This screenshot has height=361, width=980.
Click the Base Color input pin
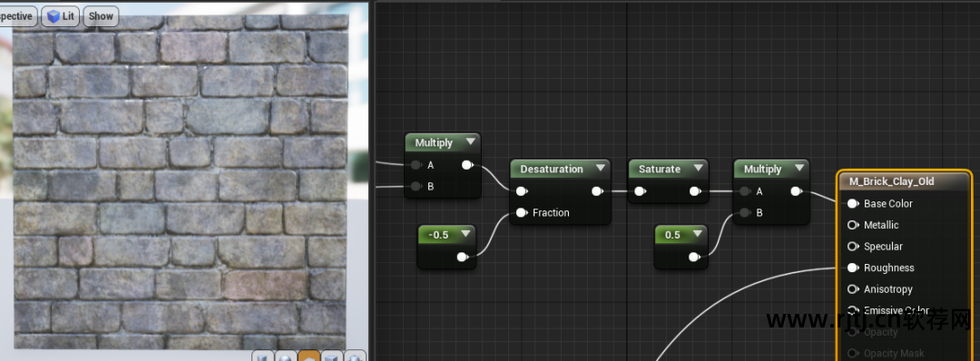click(x=853, y=203)
